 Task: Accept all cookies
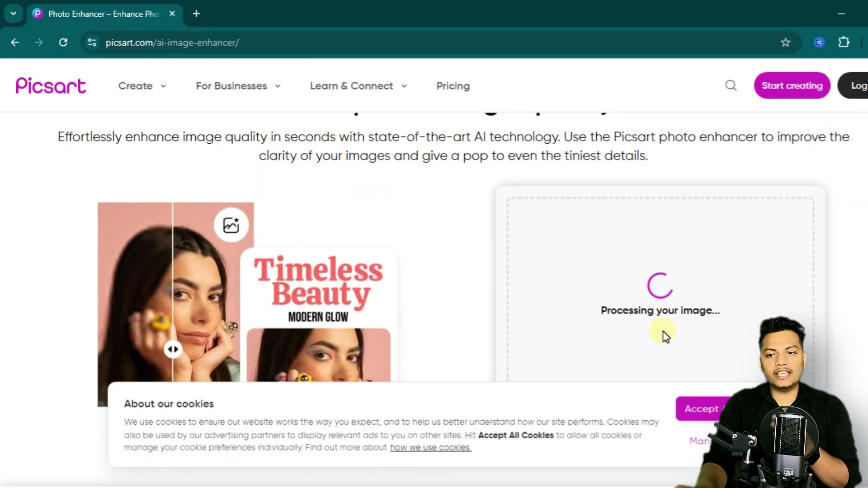[x=702, y=408]
